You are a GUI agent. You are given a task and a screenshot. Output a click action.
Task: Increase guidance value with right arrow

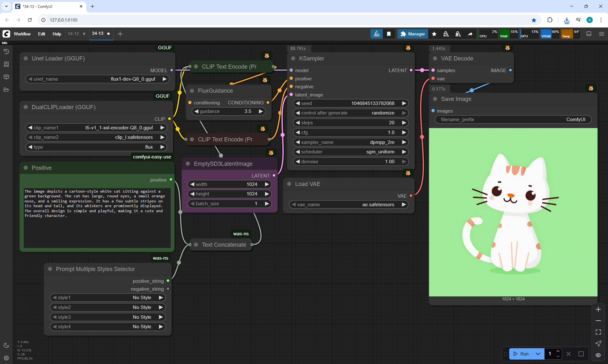[x=261, y=111]
